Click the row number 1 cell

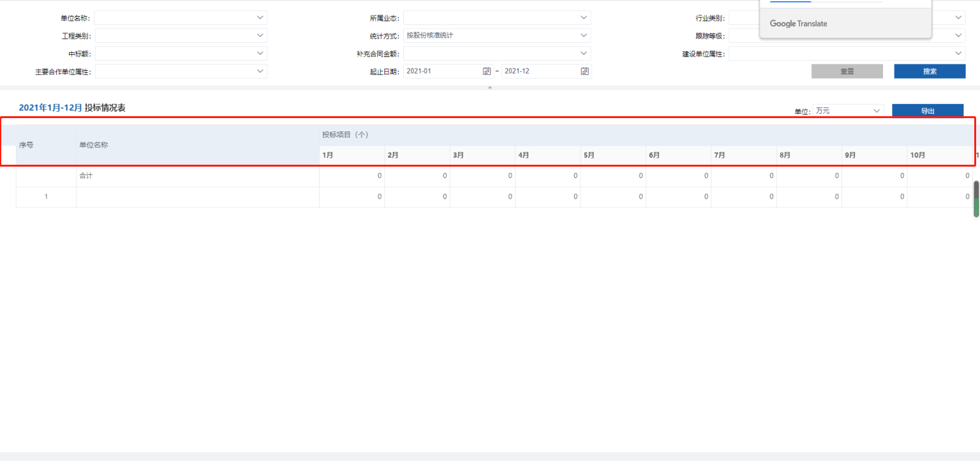click(x=46, y=197)
